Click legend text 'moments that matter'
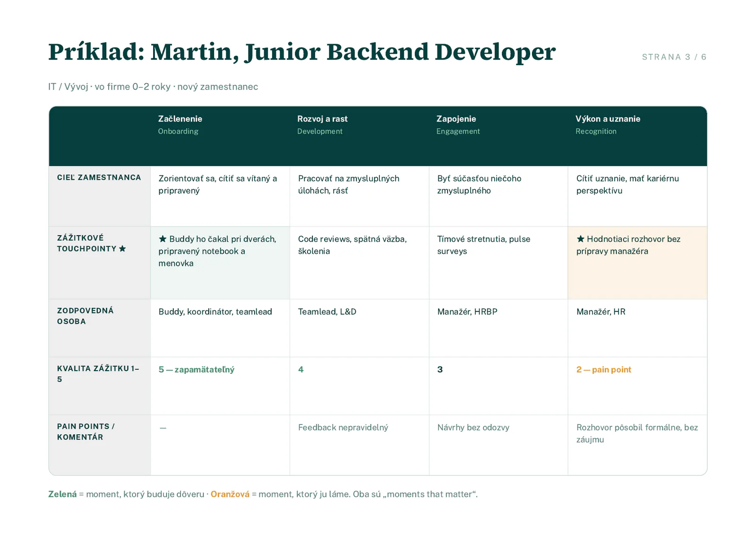 tap(429, 494)
